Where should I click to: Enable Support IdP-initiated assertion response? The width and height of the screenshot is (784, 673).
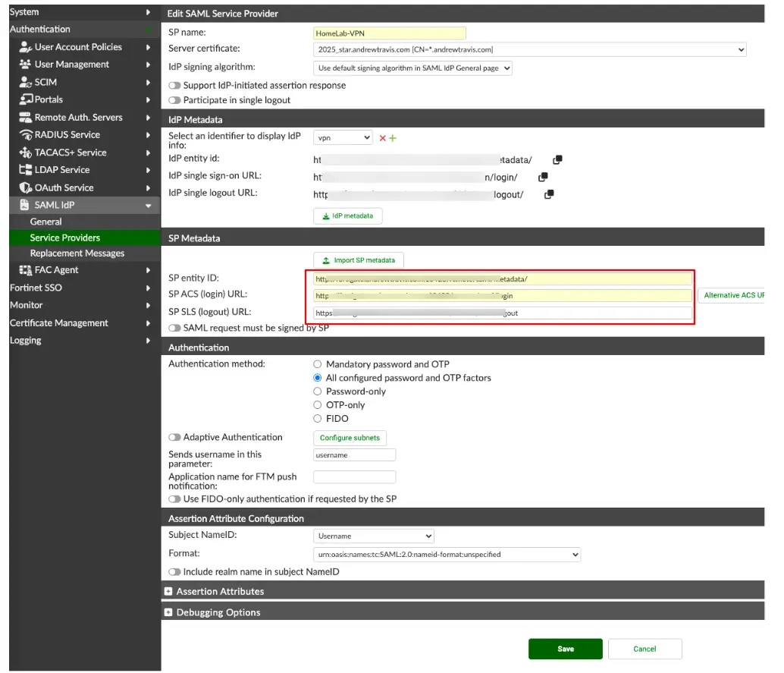point(174,86)
